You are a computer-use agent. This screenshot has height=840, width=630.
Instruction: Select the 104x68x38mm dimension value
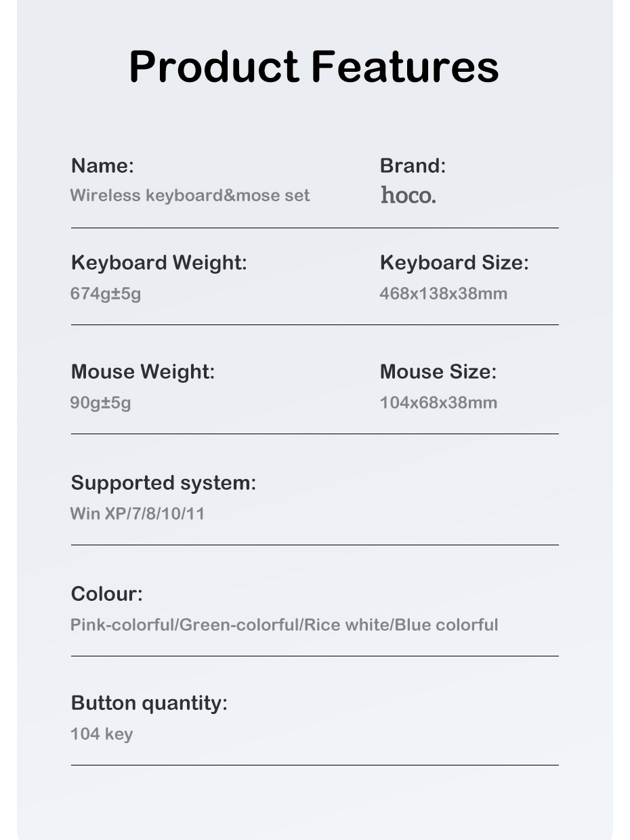click(x=438, y=402)
